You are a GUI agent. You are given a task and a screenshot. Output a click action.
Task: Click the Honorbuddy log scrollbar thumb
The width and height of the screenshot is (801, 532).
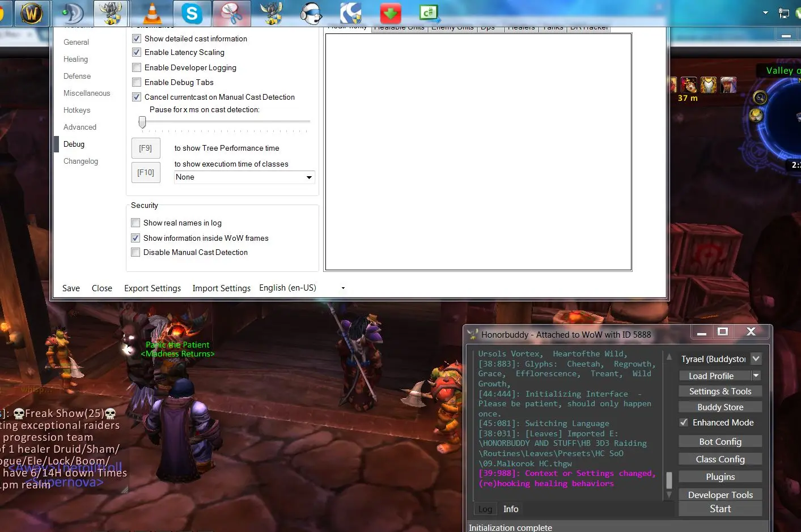(x=669, y=480)
